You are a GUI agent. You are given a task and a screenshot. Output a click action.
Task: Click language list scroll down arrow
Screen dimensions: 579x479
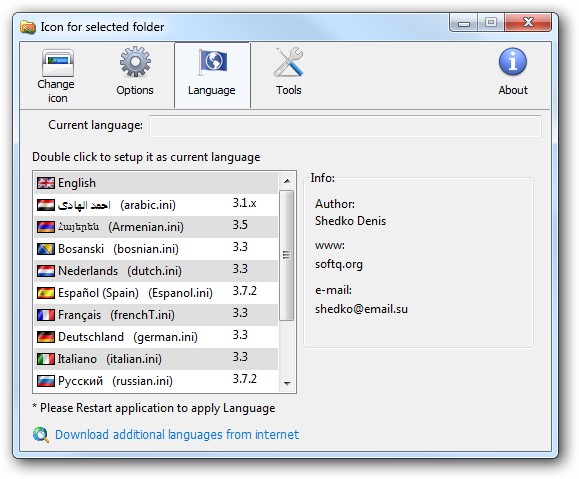tap(287, 384)
